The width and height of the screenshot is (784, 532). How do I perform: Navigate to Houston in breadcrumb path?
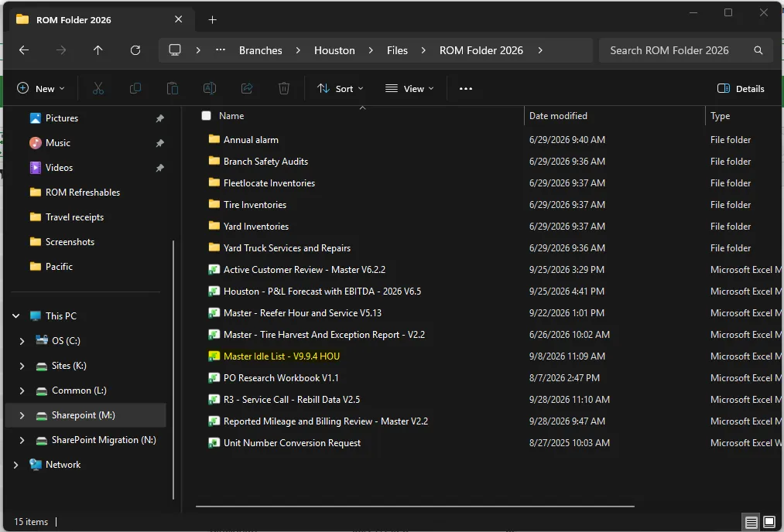tap(334, 50)
